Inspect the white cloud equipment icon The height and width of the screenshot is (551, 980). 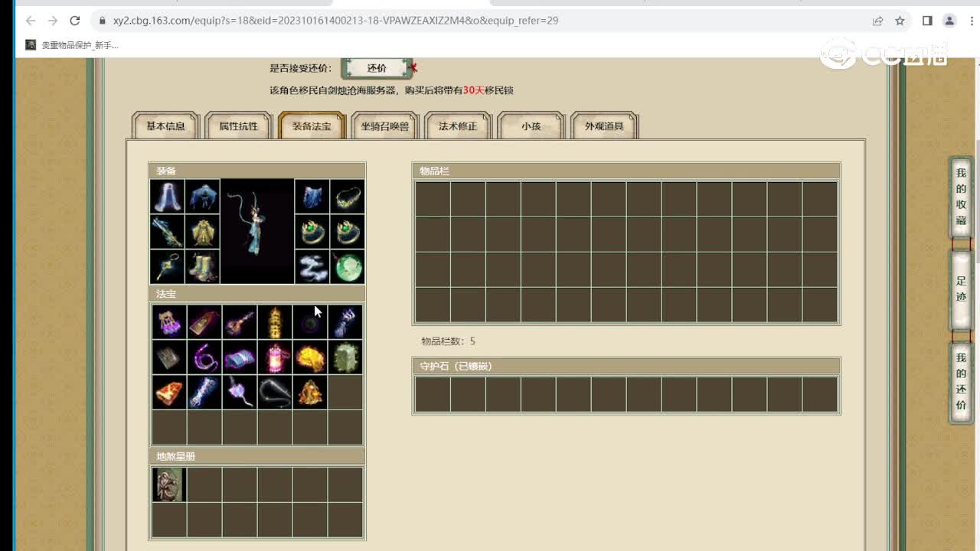(312, 267)
